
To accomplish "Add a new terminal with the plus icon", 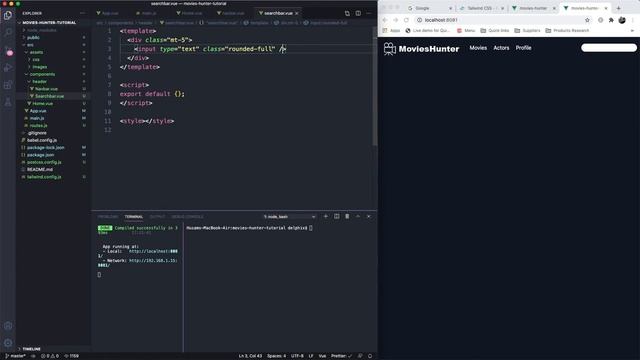I will (x=326, y=216).
